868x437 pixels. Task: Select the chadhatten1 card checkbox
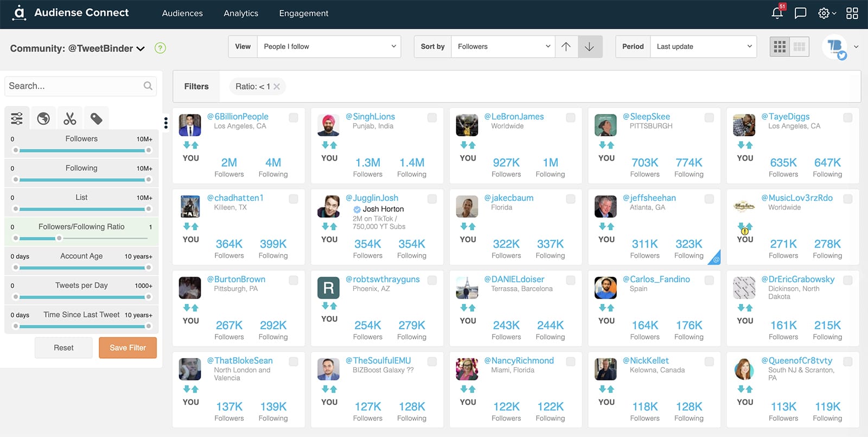(293, 199)
